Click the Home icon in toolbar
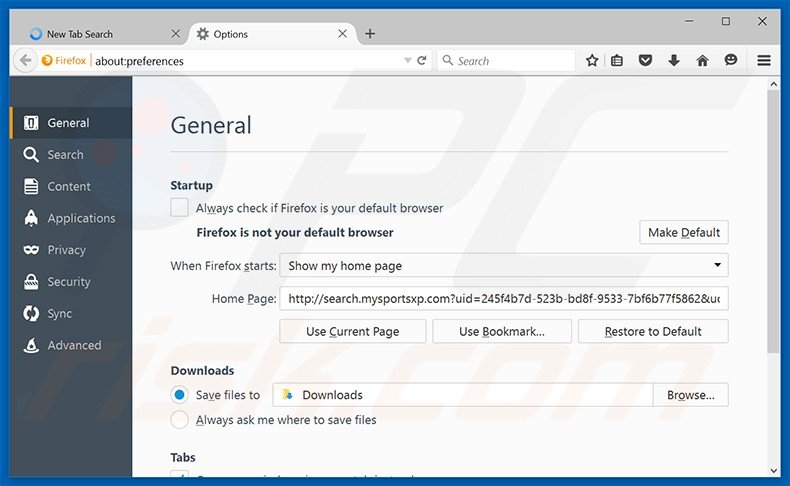This screenshot has height=486, width=790. [x=702, y=61]
